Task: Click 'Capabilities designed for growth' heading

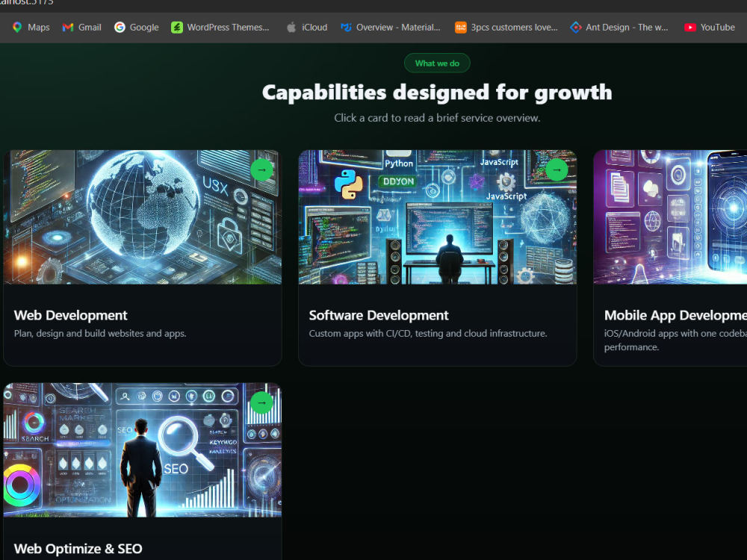Action: click(437, 93)
